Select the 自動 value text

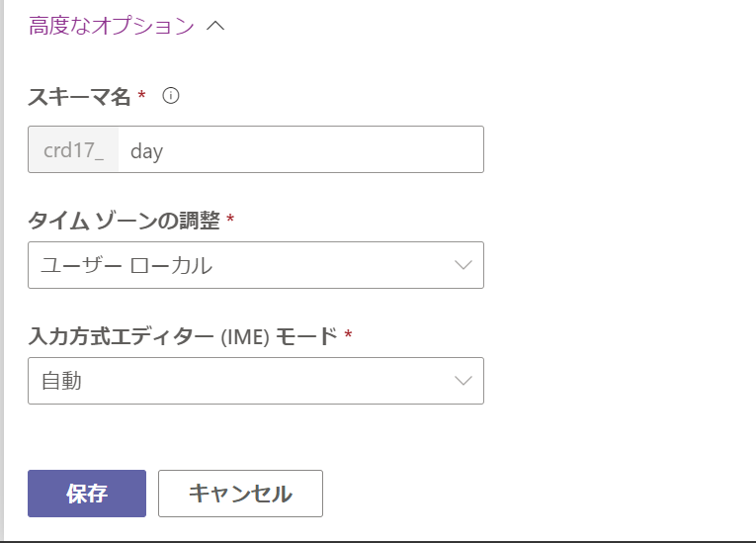(x=61, y=381)
